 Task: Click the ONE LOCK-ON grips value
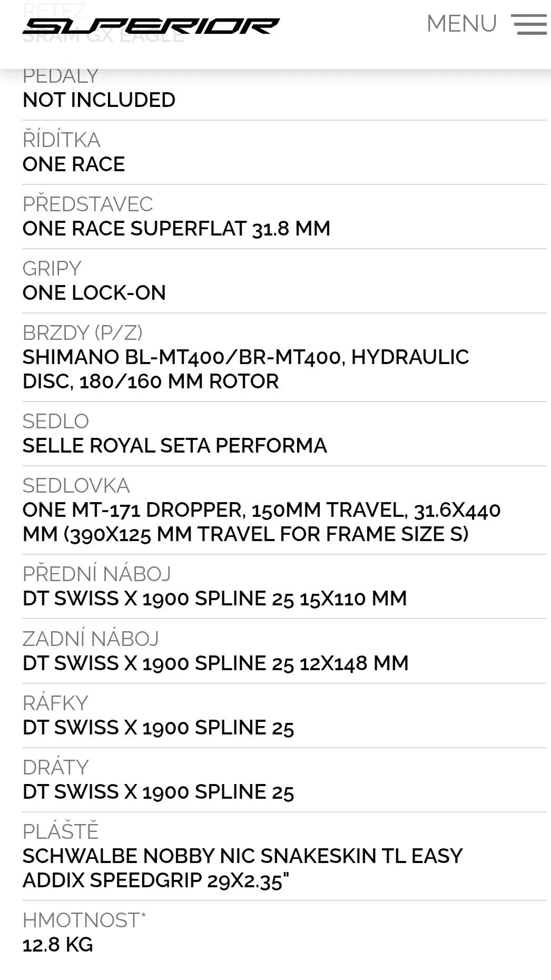click(94, 293)
